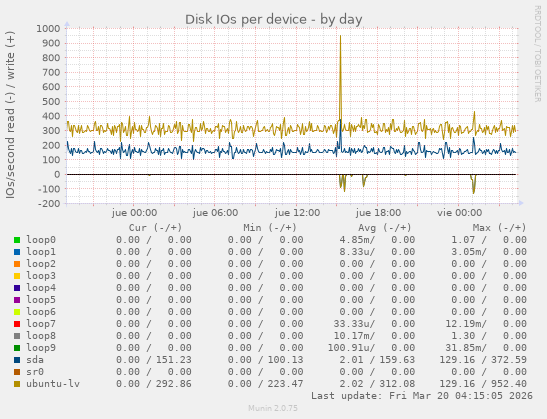Click loop1 average value 8.33u
Screen dimensions: 547x419
[x=354, y=252]
